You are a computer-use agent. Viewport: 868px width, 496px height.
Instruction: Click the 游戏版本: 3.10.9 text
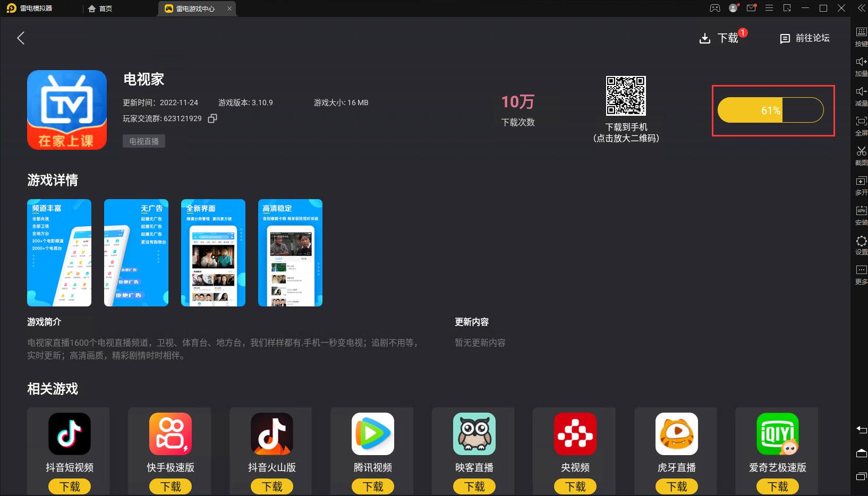245,102
